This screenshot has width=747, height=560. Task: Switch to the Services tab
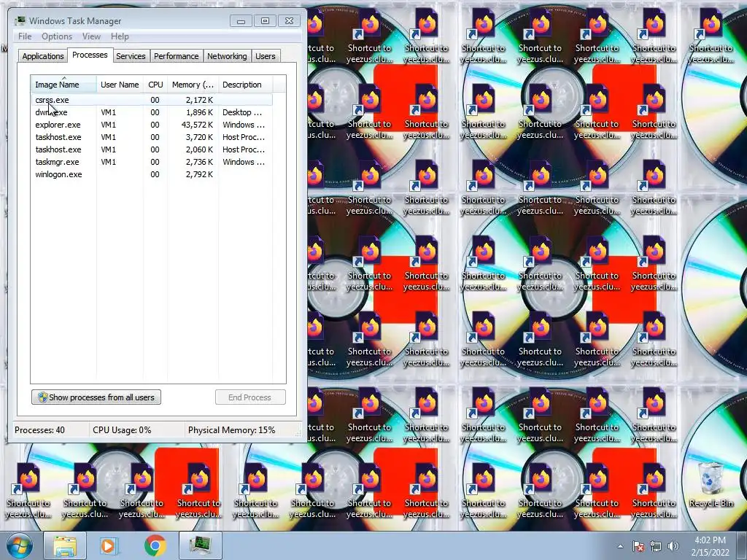click(131, 56)
